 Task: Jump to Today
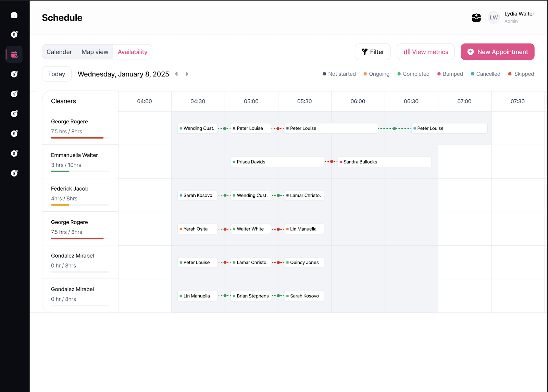pos(57,74)
